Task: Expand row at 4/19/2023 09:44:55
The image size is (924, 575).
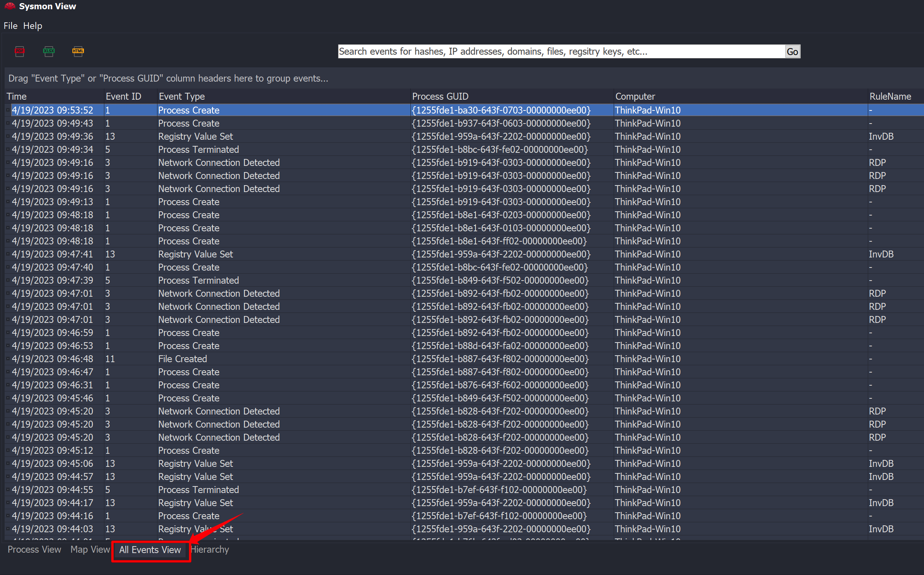Action: 8,490
